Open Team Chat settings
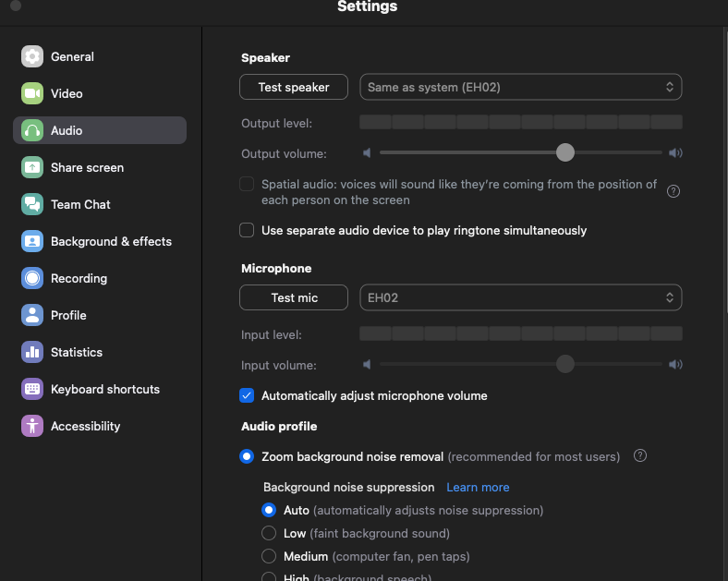Screen dimensions: 728x581 [x=100, y=204]
